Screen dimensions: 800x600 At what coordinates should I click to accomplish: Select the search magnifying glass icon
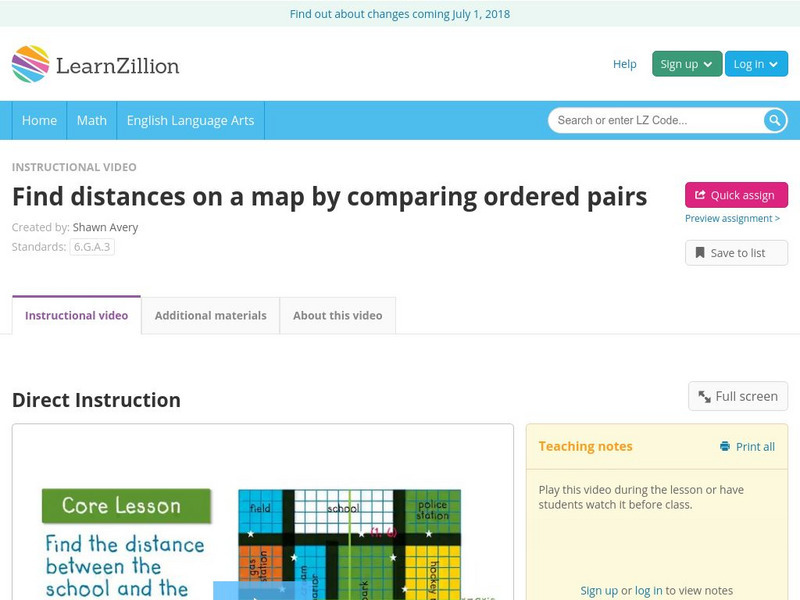tap(775, 120)
